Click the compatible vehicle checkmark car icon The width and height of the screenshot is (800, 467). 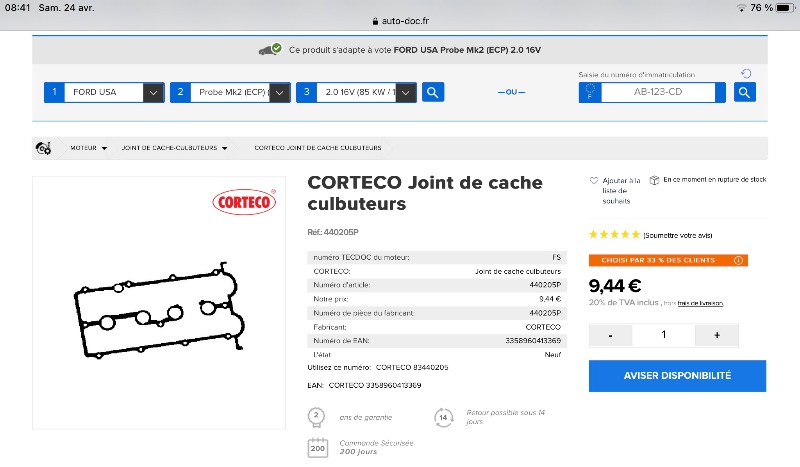270,50
